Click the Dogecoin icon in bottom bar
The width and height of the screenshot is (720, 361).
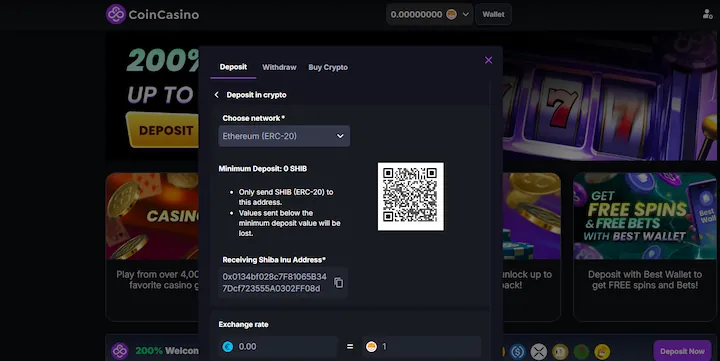[x=560, y=352]
